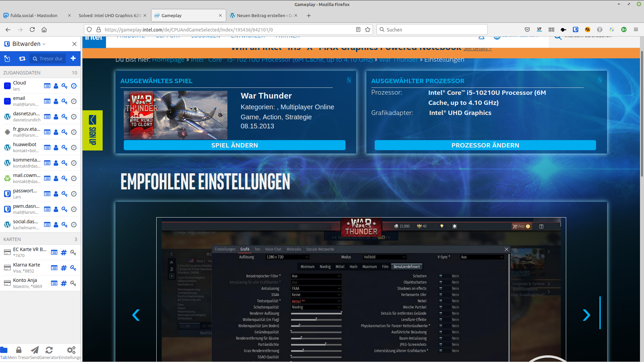Copy password of the huaweibot login
Screen dimensions: 644x362
point(64,147)
